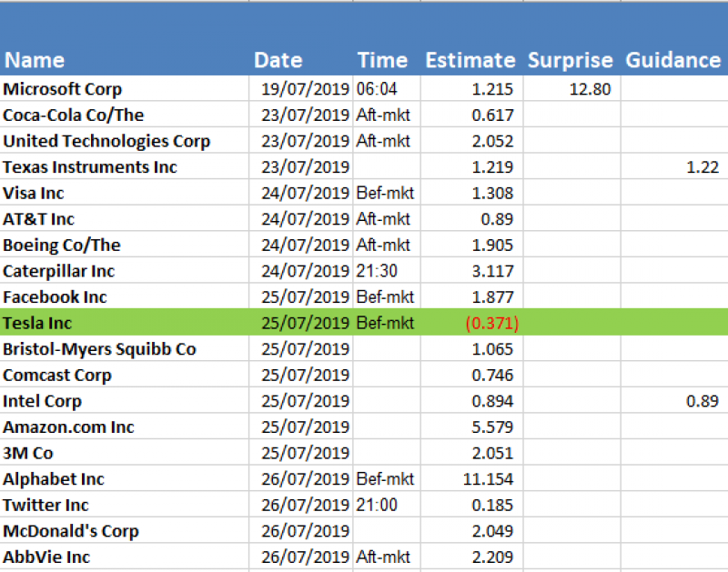Click McDonald's estimate 2.049
Viewport: 728px width, 572px height.
[x=492, y=530]
